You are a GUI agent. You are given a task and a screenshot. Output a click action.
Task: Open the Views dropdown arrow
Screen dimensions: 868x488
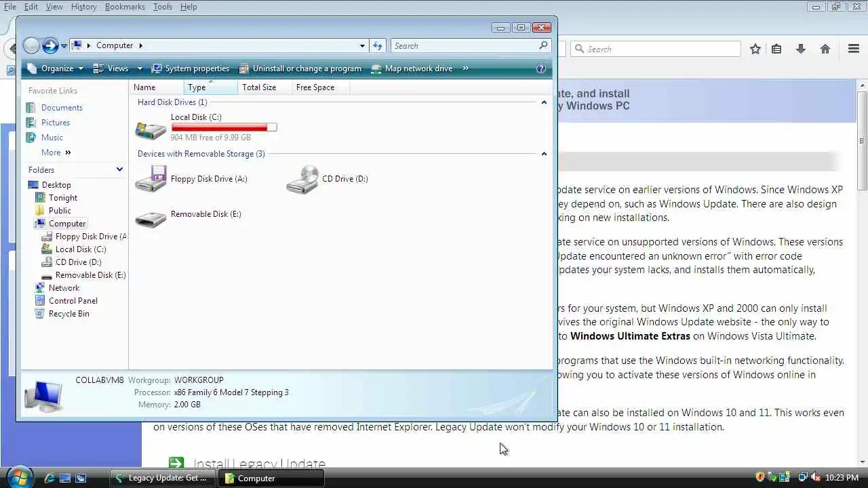140,68
